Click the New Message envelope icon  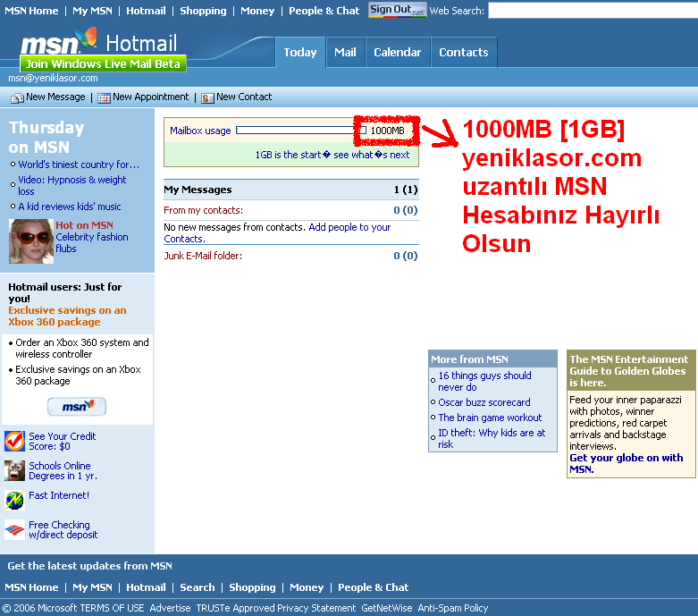coord(17,97)
